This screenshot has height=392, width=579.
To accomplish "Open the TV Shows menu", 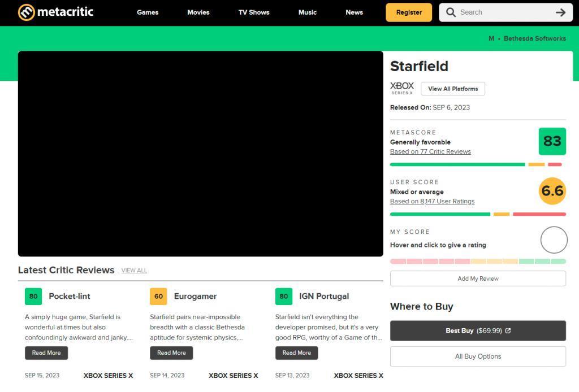I will coord(254,12).
